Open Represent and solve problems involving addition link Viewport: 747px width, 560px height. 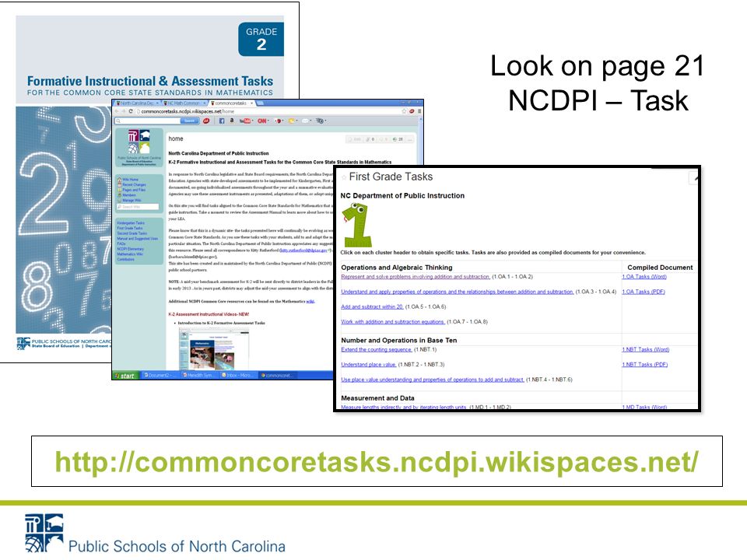click(416, 277)
